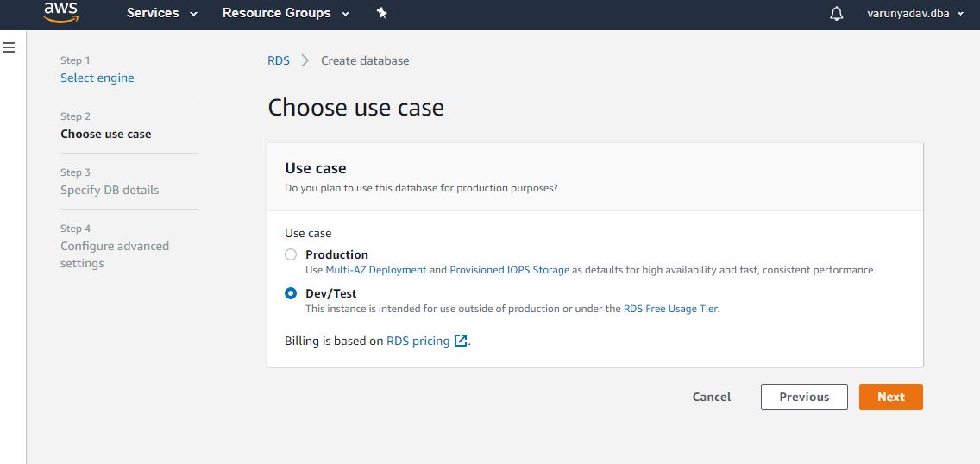Go to Step 1 Select engine
980x464 pixels.
pos(97,78)
